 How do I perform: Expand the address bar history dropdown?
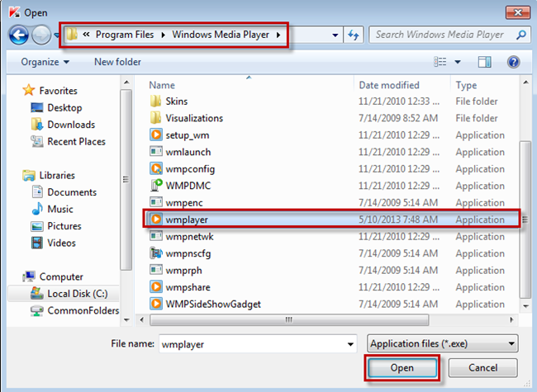click(335, 35)
